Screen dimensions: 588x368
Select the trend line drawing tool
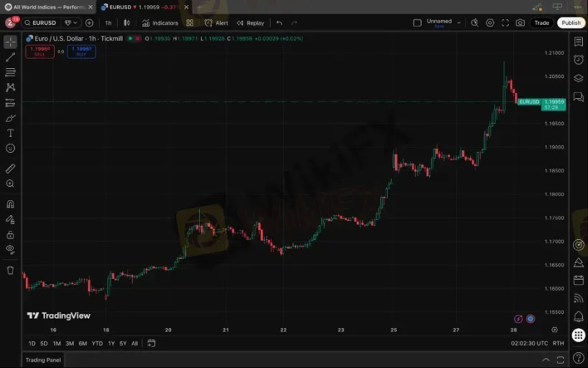(x=10, y=57)
